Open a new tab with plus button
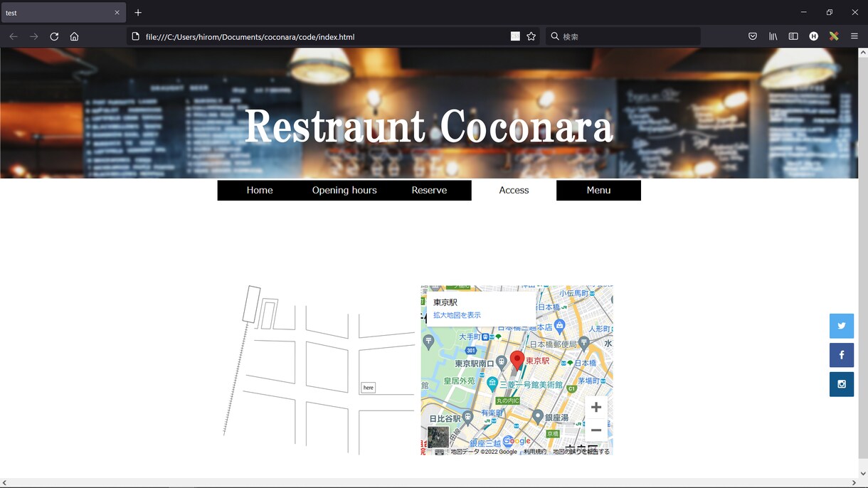Image resolution: width=868 pixels, height=488 pixels. pos(138,13)
